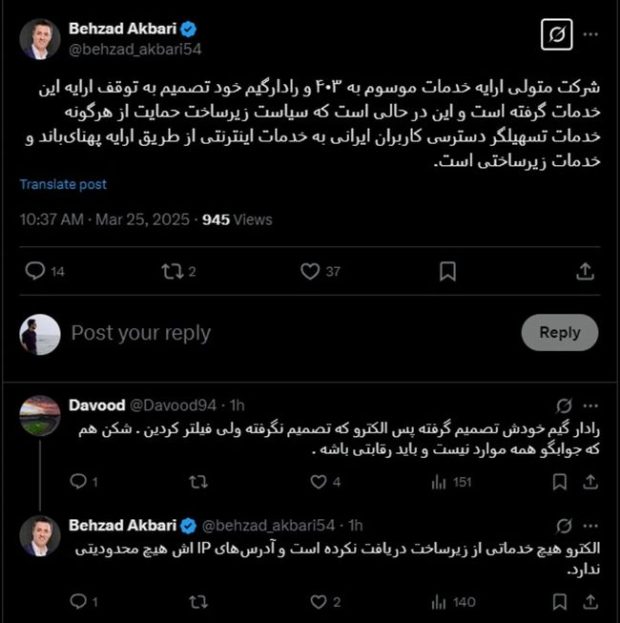Like the main post with 37 likes

coord(310,271)
